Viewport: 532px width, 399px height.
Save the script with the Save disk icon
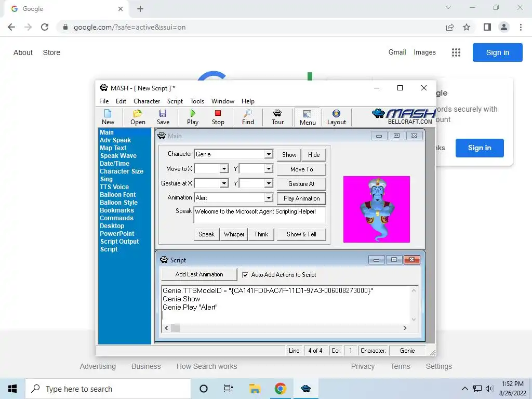[x=163, y=117]
